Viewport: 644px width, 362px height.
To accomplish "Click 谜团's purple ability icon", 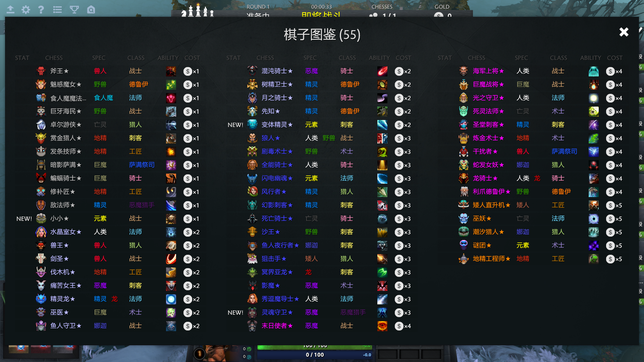I will [x=594, y=245].
